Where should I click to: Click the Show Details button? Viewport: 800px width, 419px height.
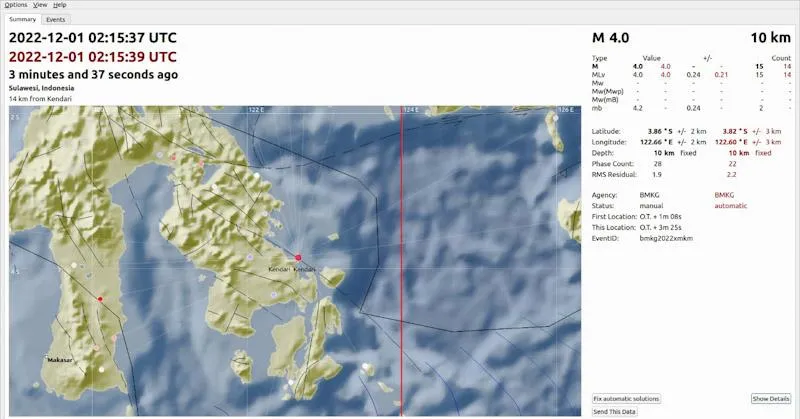point(771,398)
